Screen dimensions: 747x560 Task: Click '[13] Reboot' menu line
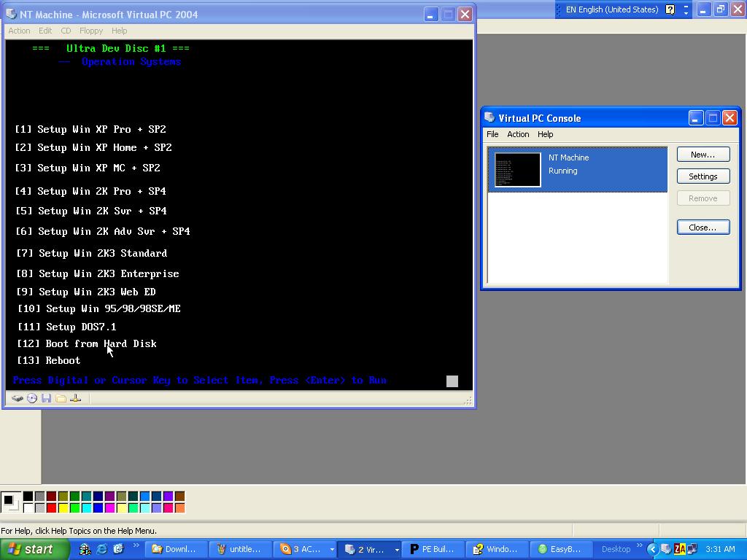point(49,360)
